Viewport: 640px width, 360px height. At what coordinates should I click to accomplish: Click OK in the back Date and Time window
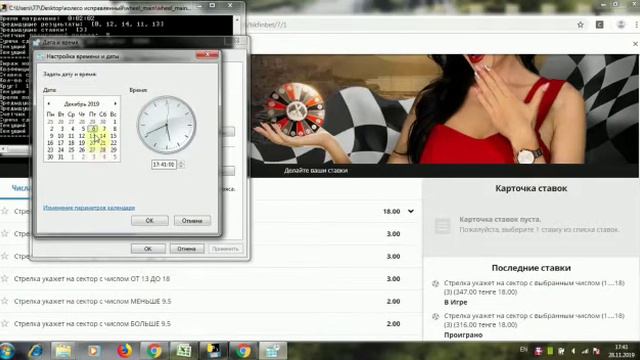coord(148,249)
